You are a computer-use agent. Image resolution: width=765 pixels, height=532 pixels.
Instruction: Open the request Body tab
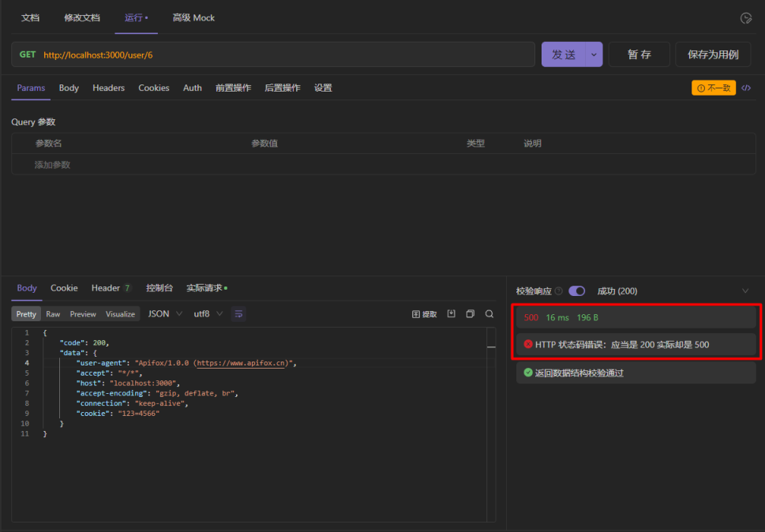(x=69, y=88)
